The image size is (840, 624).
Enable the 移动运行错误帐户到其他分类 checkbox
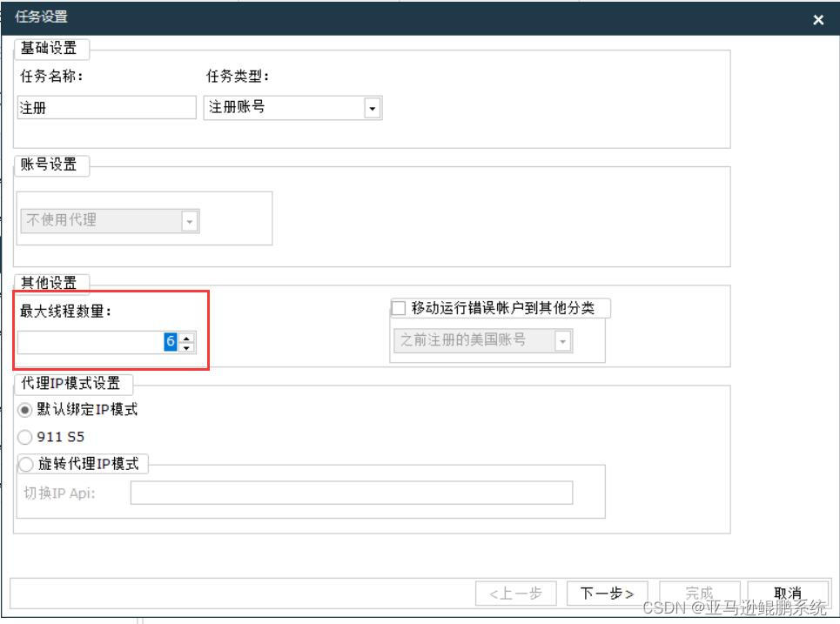(x=399, y=308)
